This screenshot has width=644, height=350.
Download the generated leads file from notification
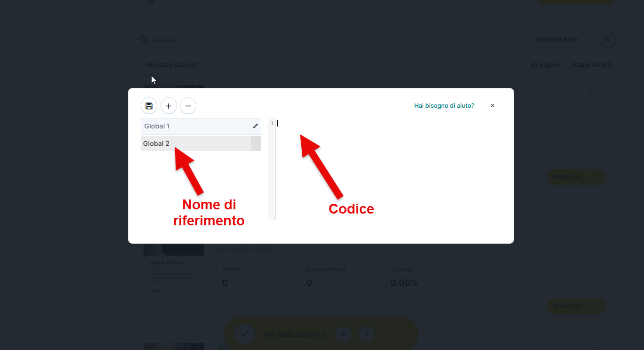click(343, 334)
